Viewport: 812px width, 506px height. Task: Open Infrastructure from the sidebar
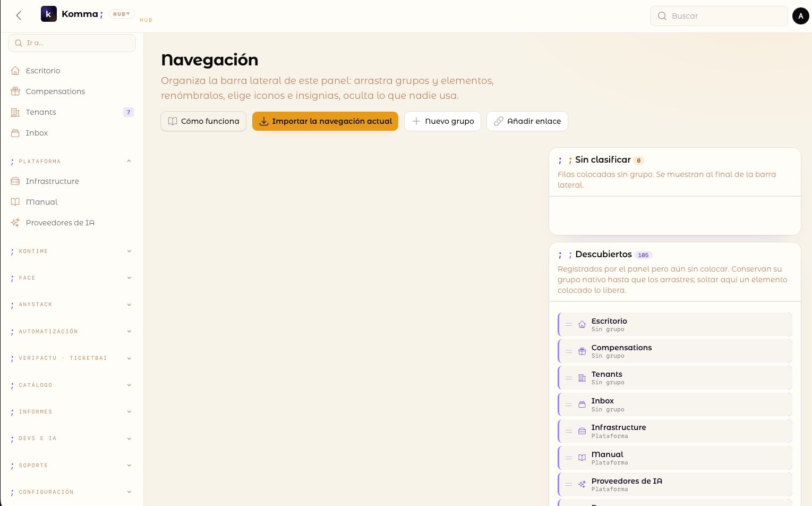pyautogui.click(x=72, y=181)
